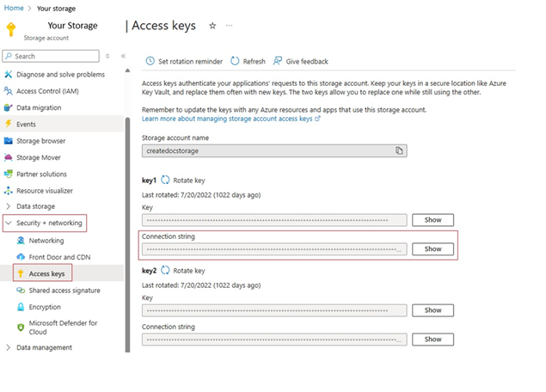Click the key2 Key field
Image resolution: width=546 pixels, height=392 pixels.
click(x=274, y=310)
